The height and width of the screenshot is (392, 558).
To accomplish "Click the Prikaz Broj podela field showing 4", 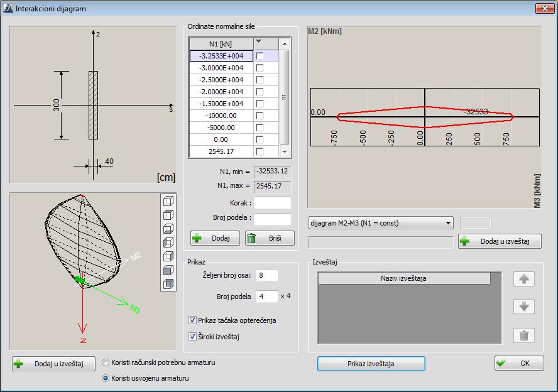I will (267, 297).
